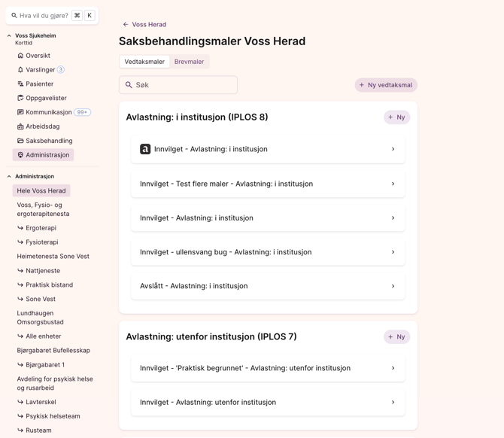Click the Arbeidsdag icon
The height and width of the screenshot is (438, 504).
[20, 126]
